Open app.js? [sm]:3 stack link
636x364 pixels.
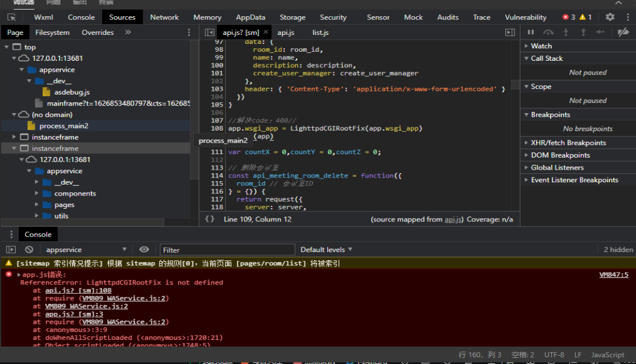[74, 314]
